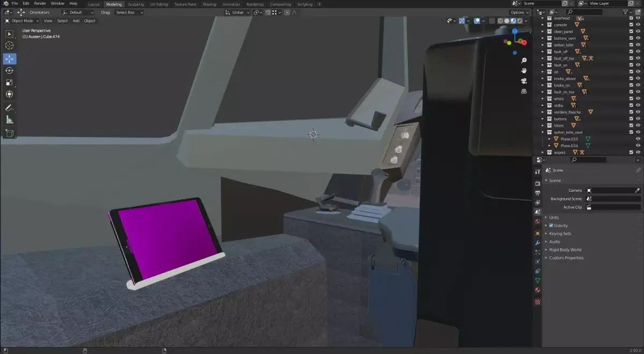Open the File menu

click(15, 4)
